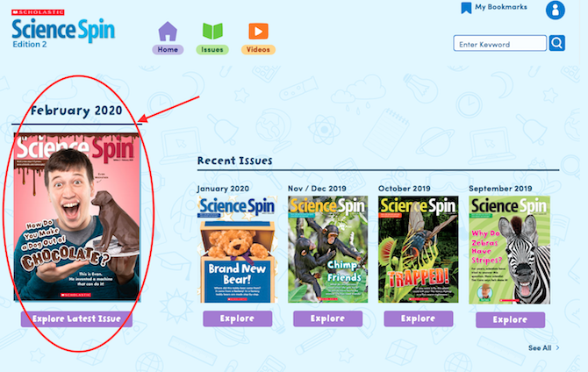Explore the September 2019 issue
The height and width of the screenshot is (372, 588).
[x=510, y=319]
